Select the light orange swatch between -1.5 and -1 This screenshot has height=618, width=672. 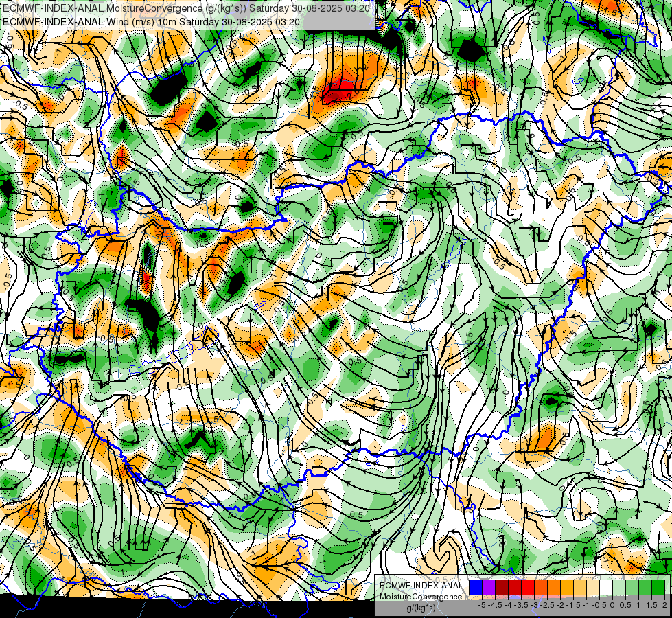click(580, 588)
